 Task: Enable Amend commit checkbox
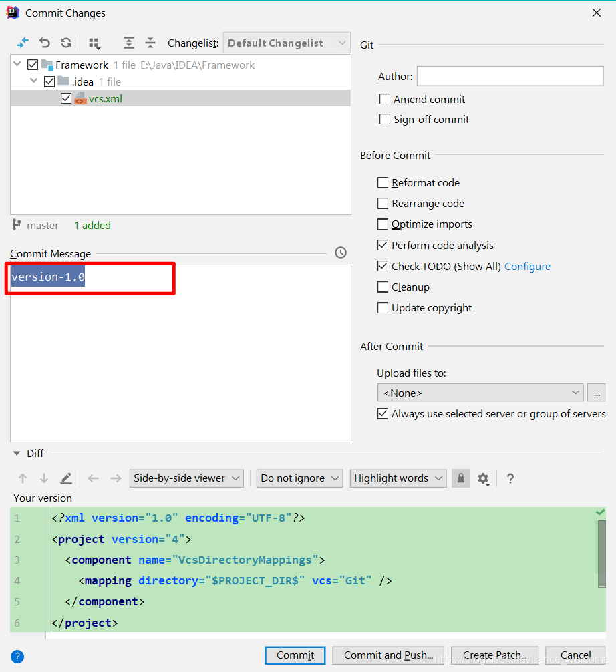coord(385,99)
